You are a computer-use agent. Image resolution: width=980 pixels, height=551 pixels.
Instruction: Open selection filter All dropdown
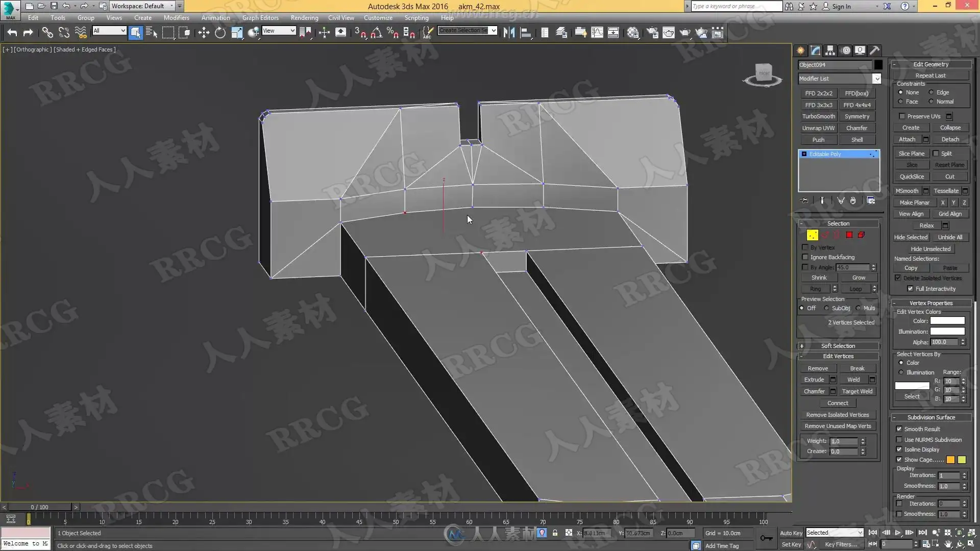pyautogui.click(x=109, y=31)
